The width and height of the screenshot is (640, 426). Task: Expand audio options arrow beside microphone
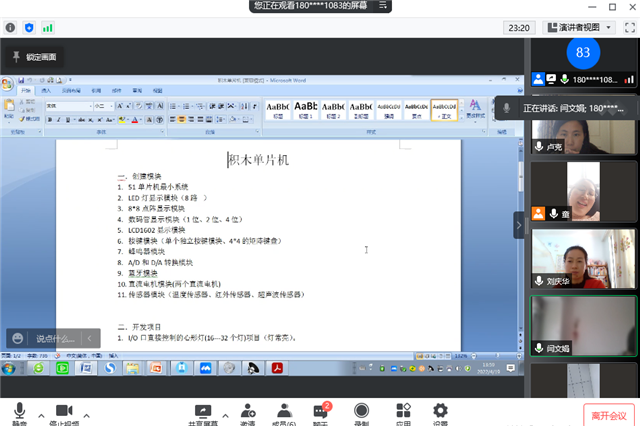tap(40, 413)
